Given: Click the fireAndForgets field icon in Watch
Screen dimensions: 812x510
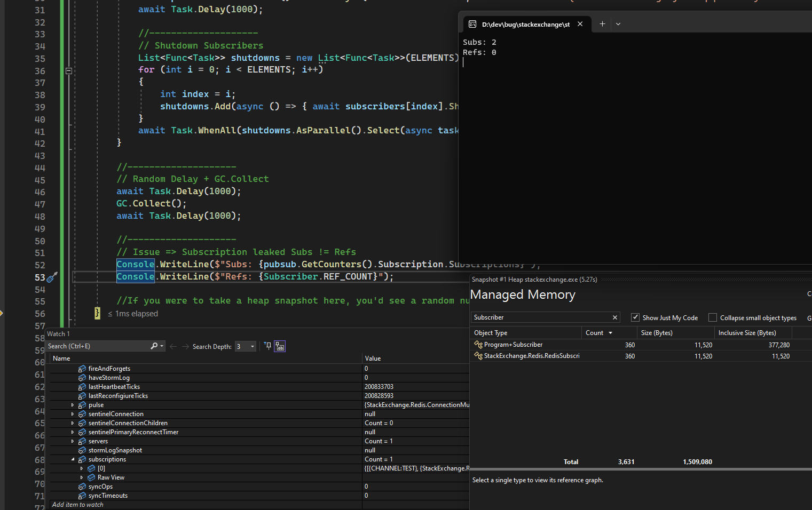Looking at the screenshot, I should click(82, 369).
